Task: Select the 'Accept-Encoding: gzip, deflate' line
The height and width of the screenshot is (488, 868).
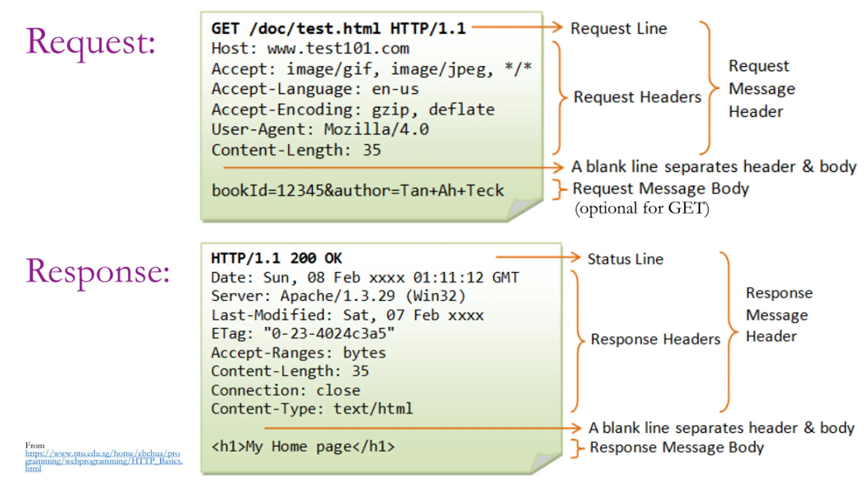Action: pyautogui.click(x=353, y=110)
